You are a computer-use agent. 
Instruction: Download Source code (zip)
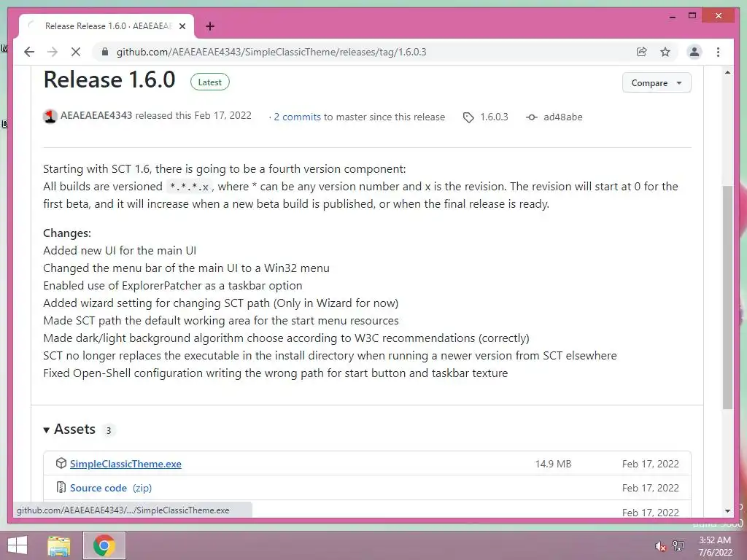111,488
